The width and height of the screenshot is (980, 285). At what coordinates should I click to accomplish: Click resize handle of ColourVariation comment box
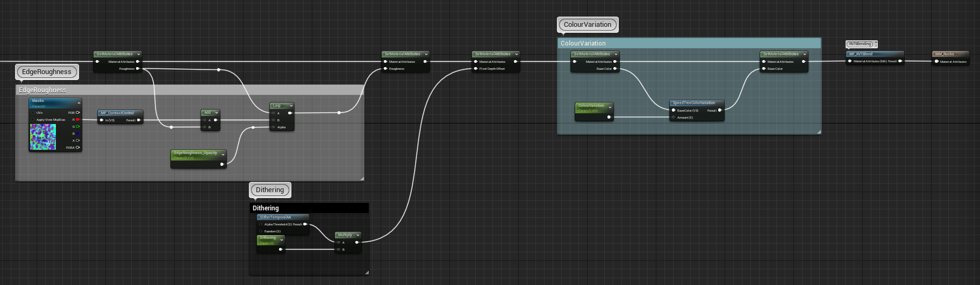pyautogui.click(x=819, y=131)
